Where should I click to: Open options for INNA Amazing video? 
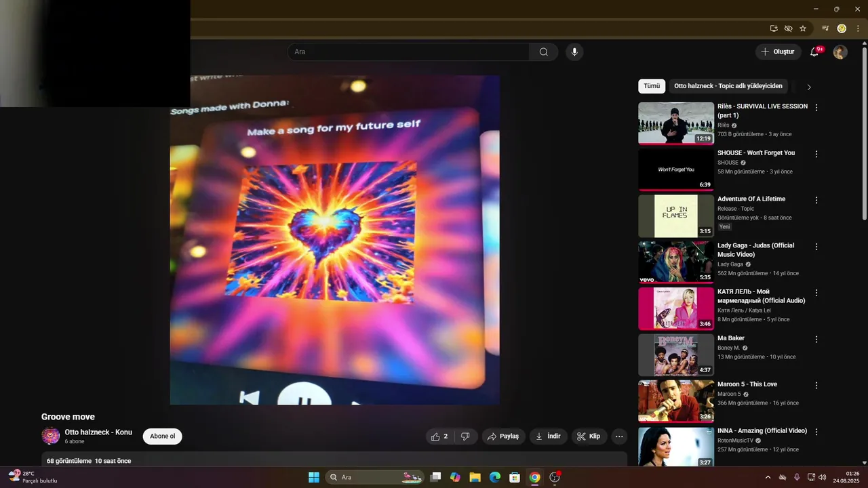(x=816, y=432)
